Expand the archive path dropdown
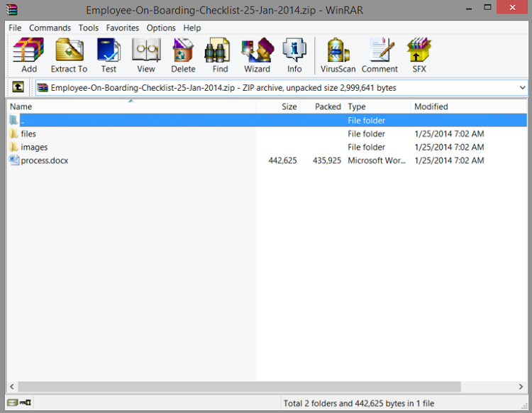532x413 pixels. coord(523,88)
